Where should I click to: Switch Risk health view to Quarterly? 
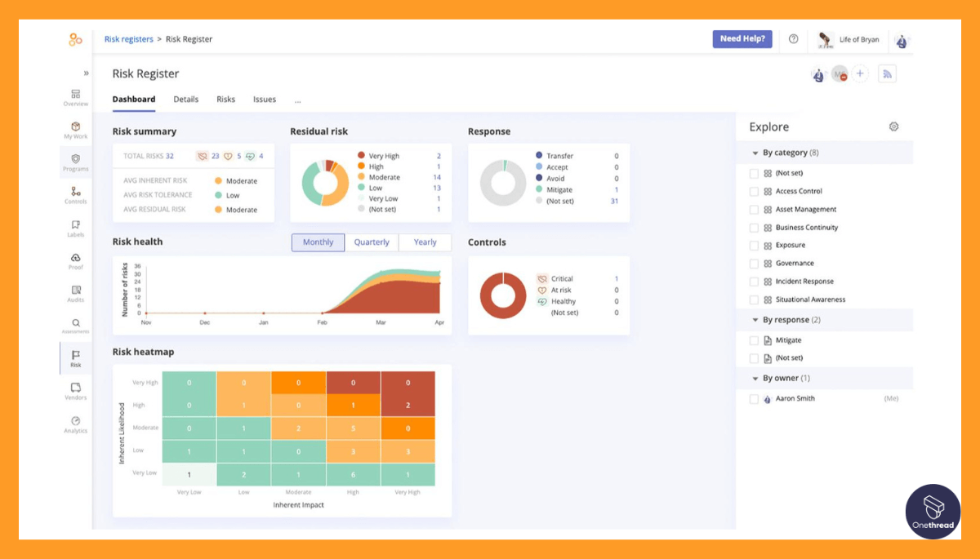[372, 242]
